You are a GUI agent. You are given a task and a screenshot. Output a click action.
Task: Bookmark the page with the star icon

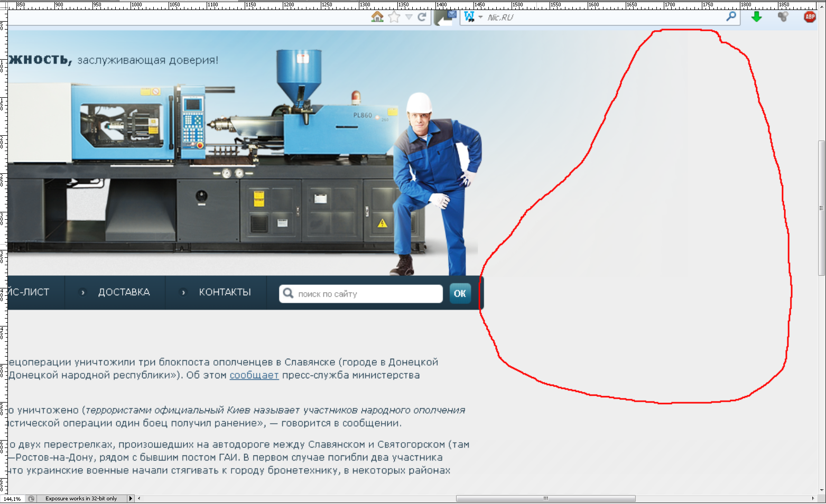394,17
